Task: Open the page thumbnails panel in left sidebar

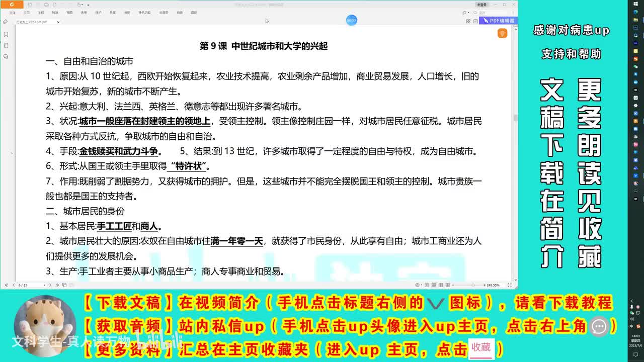Action: 6,45
